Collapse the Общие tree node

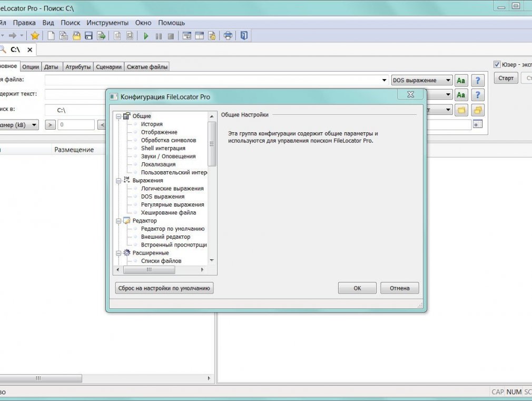(119, 116)
